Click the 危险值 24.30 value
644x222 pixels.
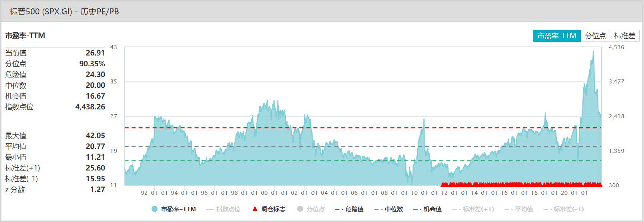click(95, 74)
